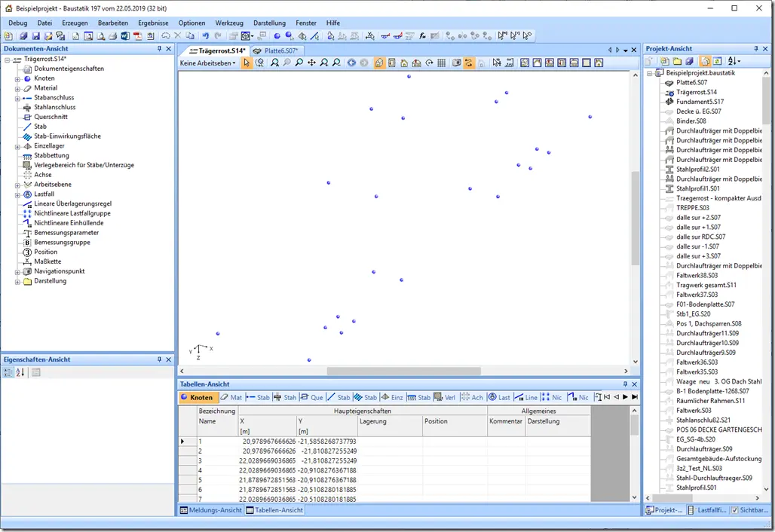Click the table vertical scrollbar thumb
The image size is (775, 532).
tap(635, 424)
